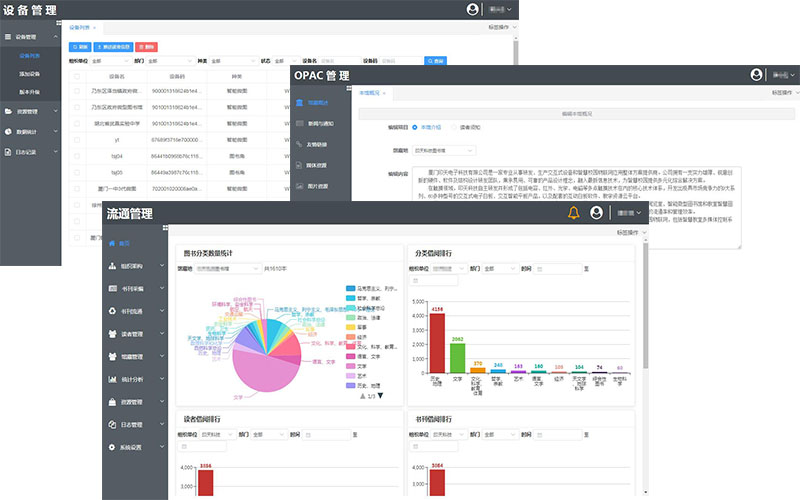Click 数据统计 pie icon in 设备管理 sidebar
This screenshot has height=500, width=800.
coord(8,132)
